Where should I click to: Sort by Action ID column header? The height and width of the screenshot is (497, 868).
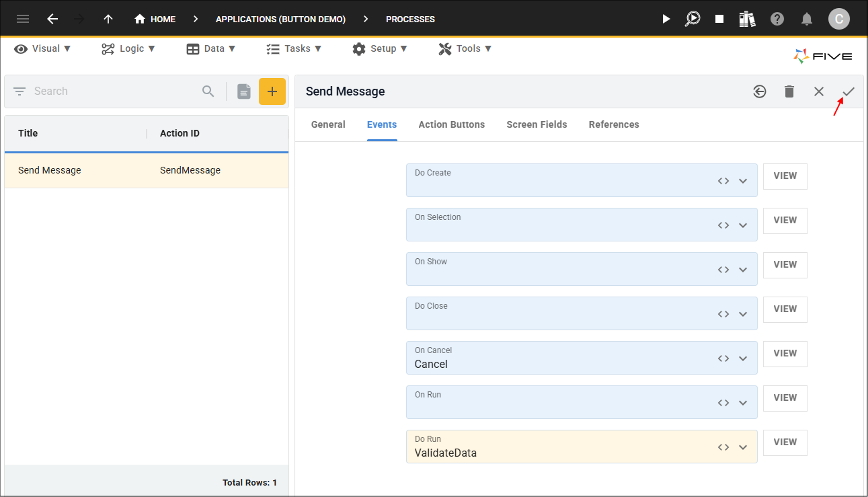[180, 133]
